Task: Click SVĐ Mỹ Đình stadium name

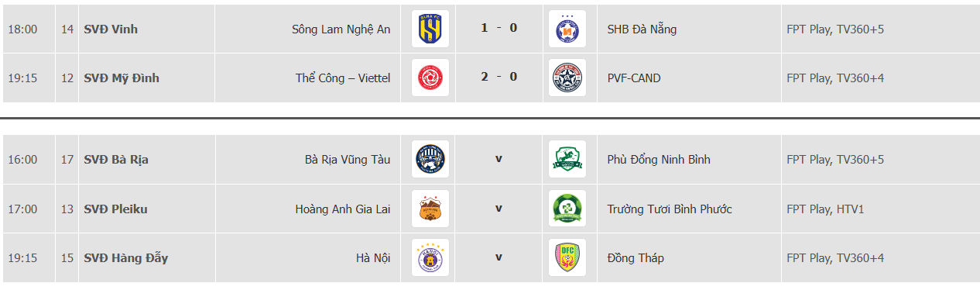Action: point(122,78)
